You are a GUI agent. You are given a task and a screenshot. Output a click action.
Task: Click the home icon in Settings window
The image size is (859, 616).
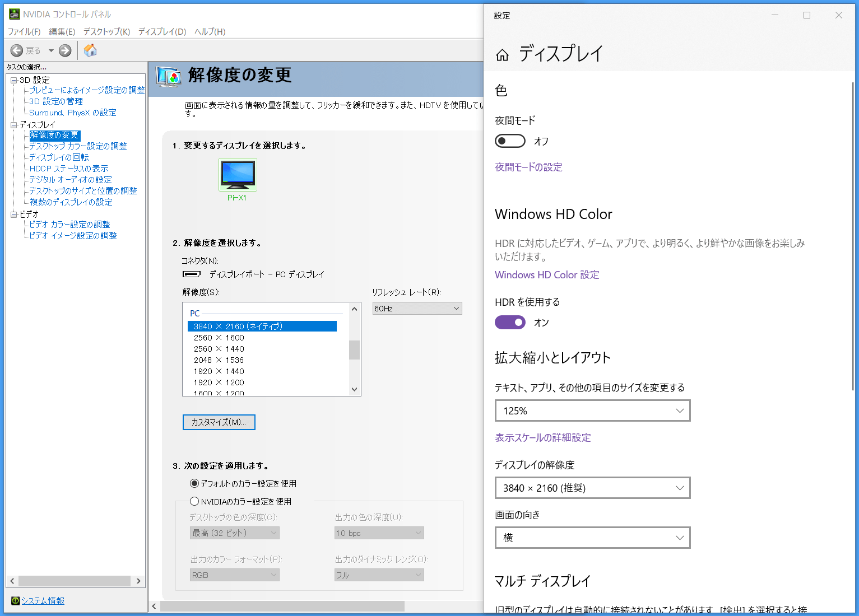[502, 55]
